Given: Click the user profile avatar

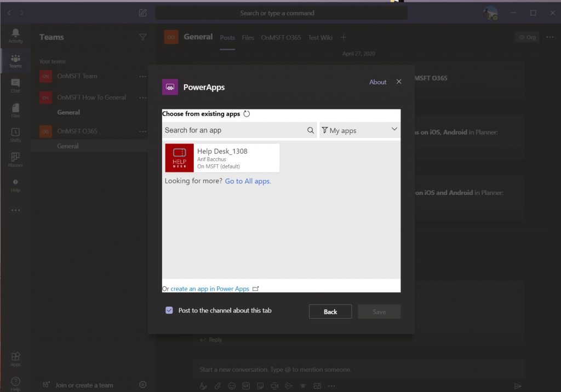Looking at the screenshot, I should click(490, 13).
